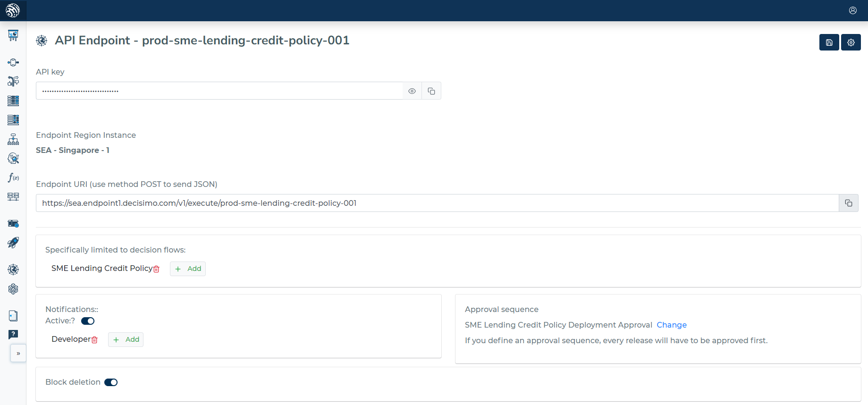Screen dimensions: 868x405
Task: Reveal the API key with eye icon
Action: [x=412, y=91]
